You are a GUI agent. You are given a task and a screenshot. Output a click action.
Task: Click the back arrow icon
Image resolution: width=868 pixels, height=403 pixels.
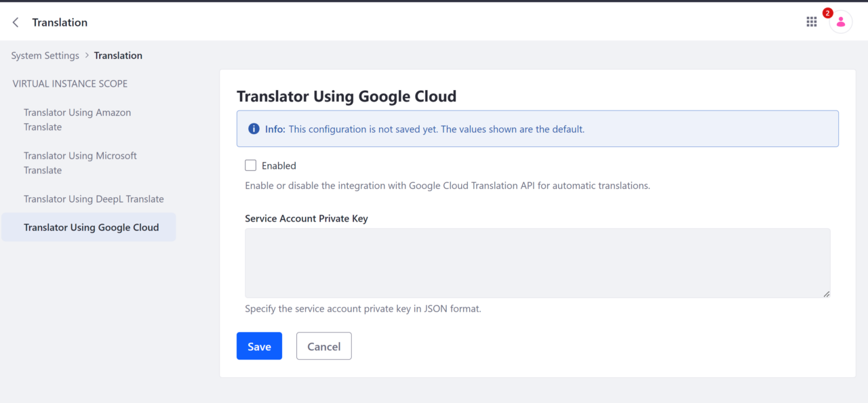coord(16,22)
